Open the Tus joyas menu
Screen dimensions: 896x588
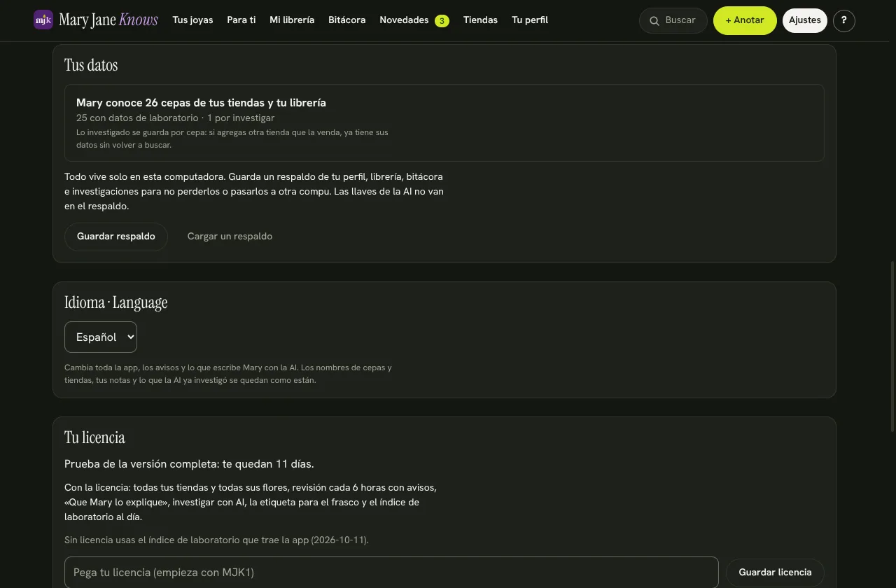pos(192,20)
